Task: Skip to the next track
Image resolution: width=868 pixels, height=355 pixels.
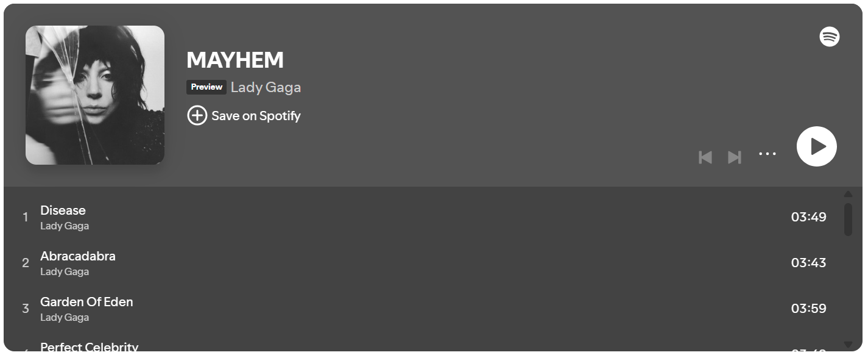Action: coord(735,157)
